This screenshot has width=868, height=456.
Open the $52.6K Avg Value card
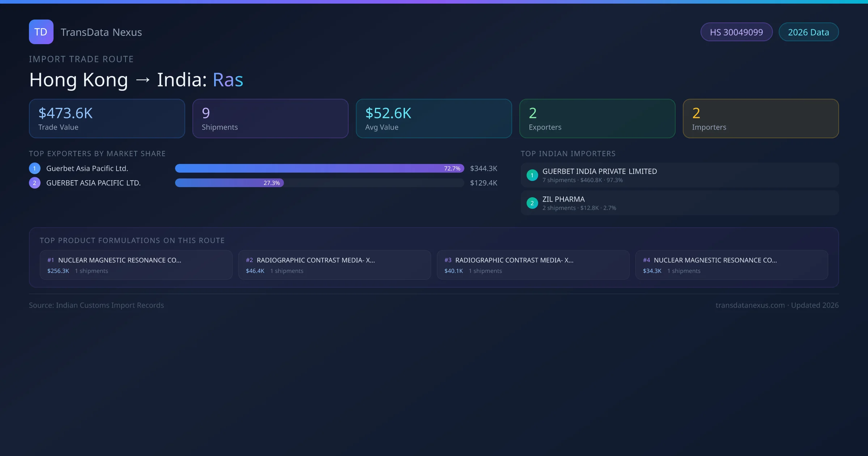click(434, 118)
